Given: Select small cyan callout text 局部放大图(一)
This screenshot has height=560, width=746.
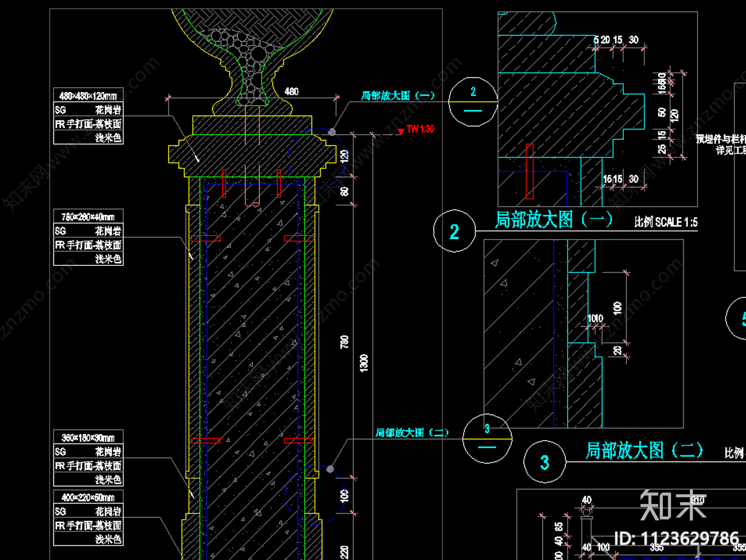Looking at the screenshot, I should pyautogui.click(x=398, y=96).
